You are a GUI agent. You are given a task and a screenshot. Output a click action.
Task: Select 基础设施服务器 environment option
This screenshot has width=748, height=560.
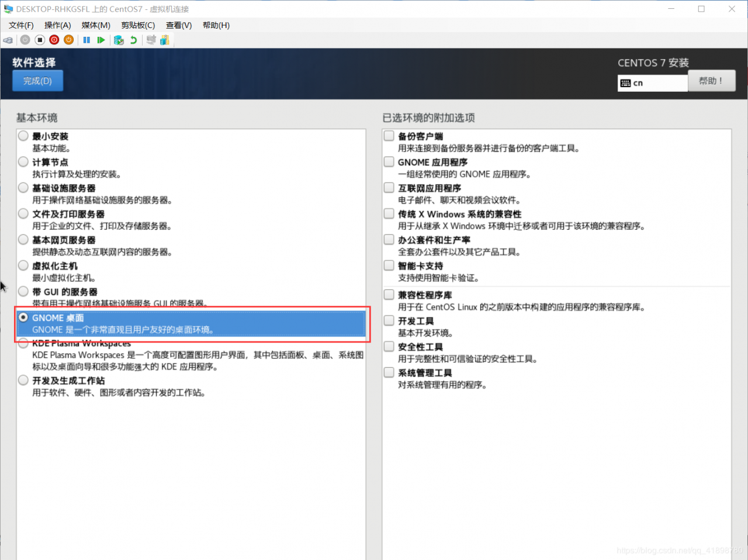click(x=23, y=188)
